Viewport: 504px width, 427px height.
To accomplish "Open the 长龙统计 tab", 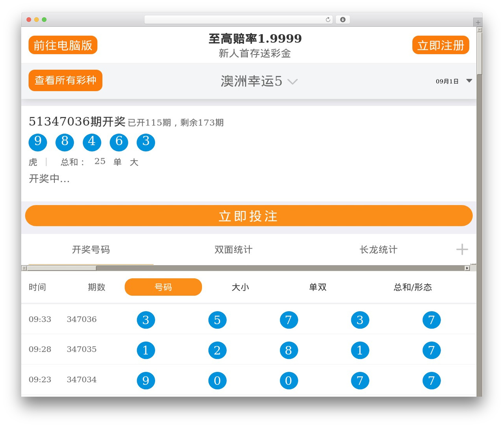I will pos(378,250).
